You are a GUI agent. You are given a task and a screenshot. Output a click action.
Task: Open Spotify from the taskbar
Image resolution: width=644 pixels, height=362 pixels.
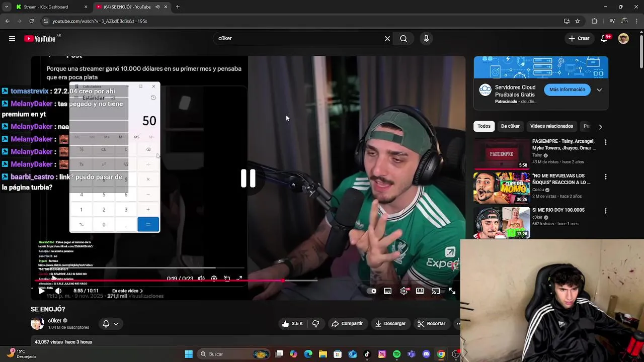point(396,354)
